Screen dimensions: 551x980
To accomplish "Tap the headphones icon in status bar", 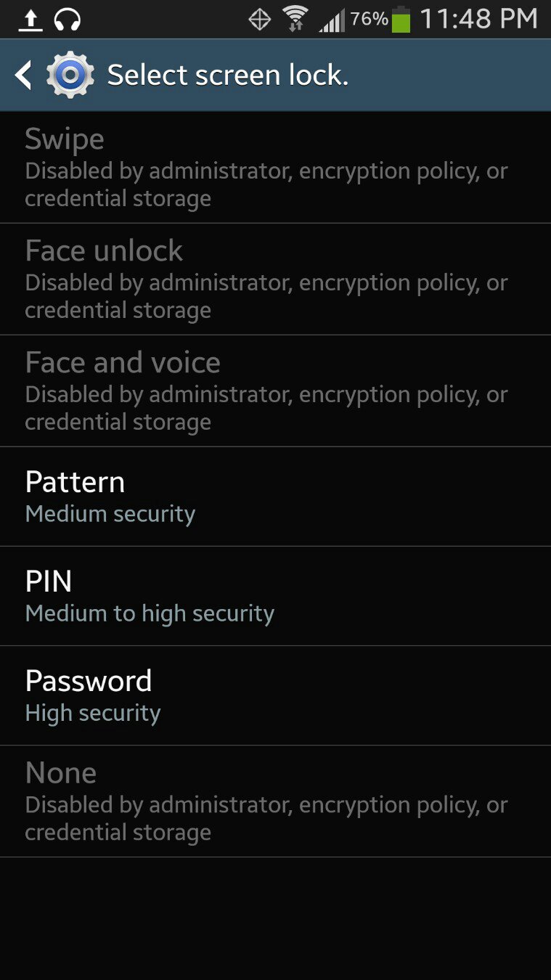I will [68, 20].
